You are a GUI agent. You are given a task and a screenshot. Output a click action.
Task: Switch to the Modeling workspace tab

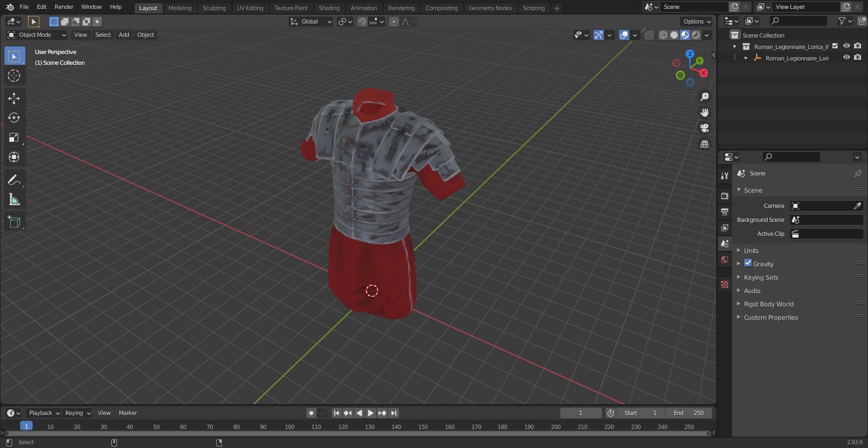click(180, 8)
